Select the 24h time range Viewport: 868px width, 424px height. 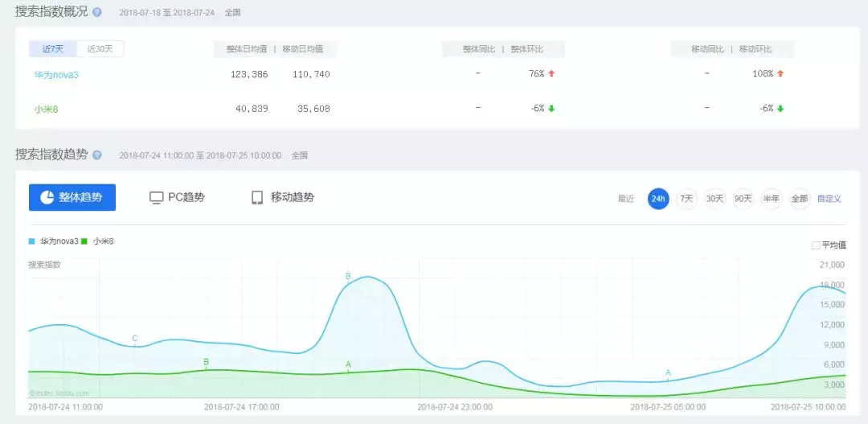pos(658,199)
